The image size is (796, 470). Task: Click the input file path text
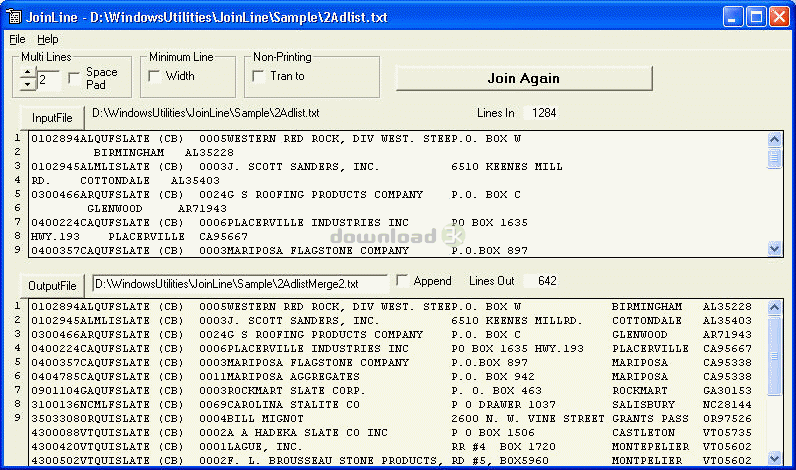(x=206, y=113)
